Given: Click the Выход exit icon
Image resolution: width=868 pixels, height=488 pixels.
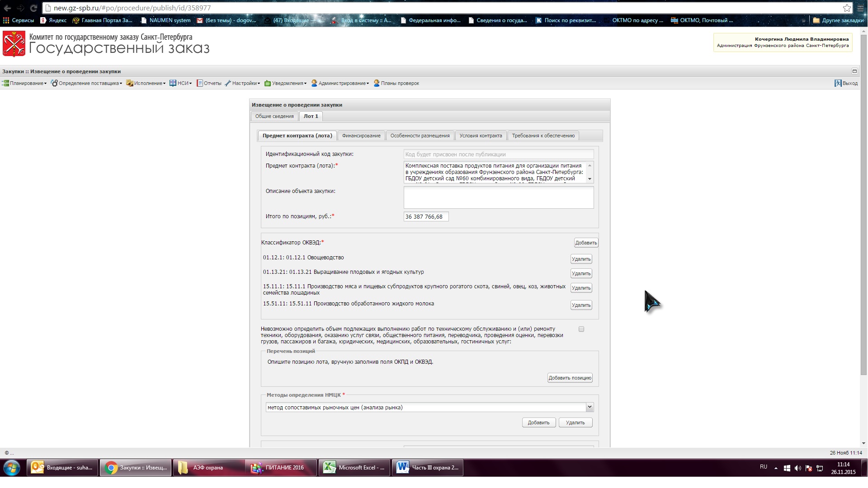Looking at the screenshot, I should pyautogui.click(x=838, y=83).
